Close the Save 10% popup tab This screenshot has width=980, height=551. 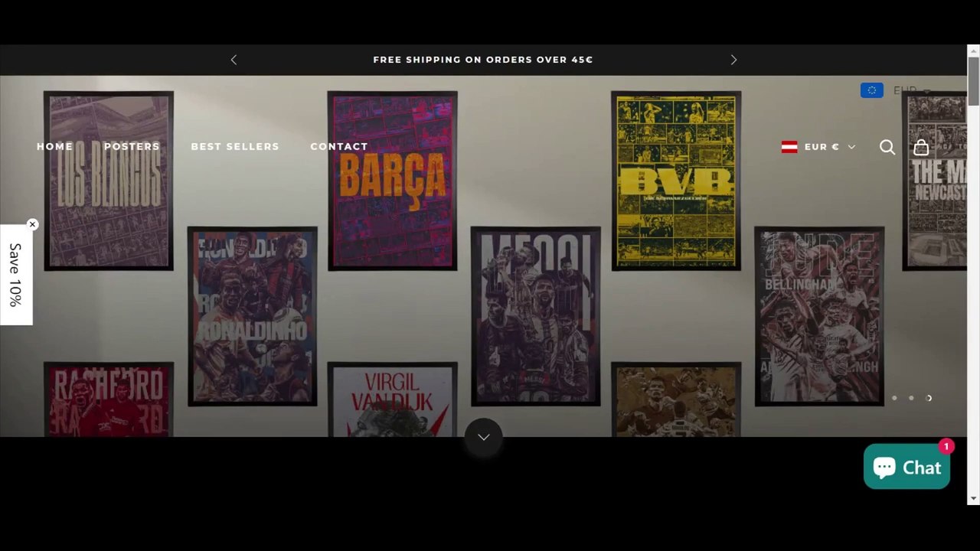coord(32,224)
